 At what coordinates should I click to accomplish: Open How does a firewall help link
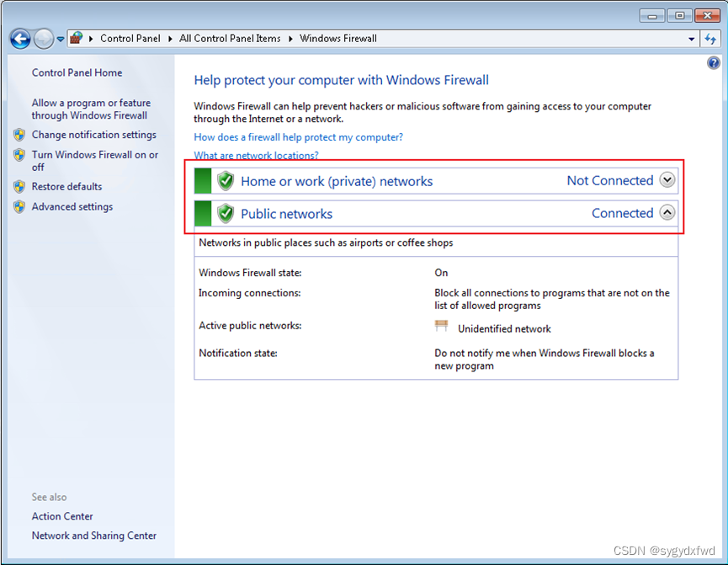(x=299, y=137)
